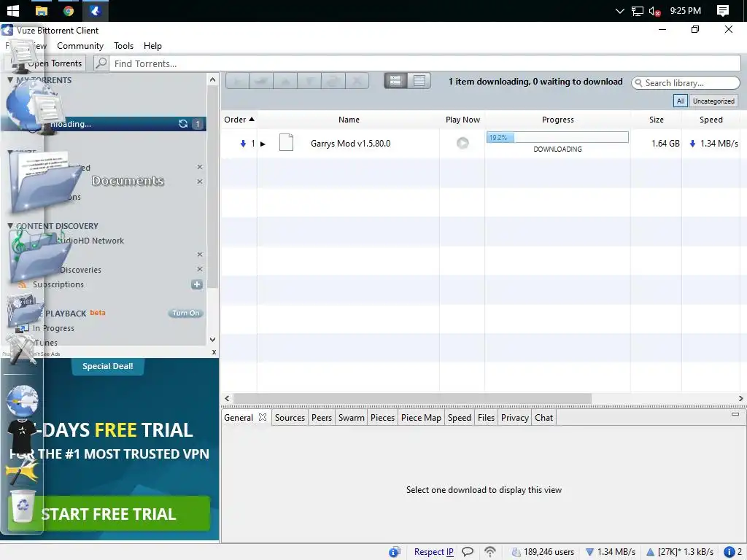Image resolution: width=747 pixels, height=560 pixels.
Task: Click the Search library field
Action: [x=686, y=83]
